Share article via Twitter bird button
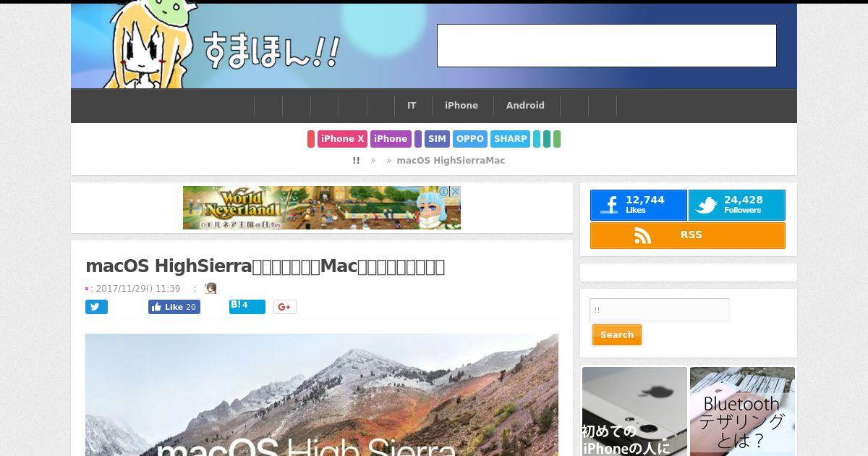 (96, 307)
